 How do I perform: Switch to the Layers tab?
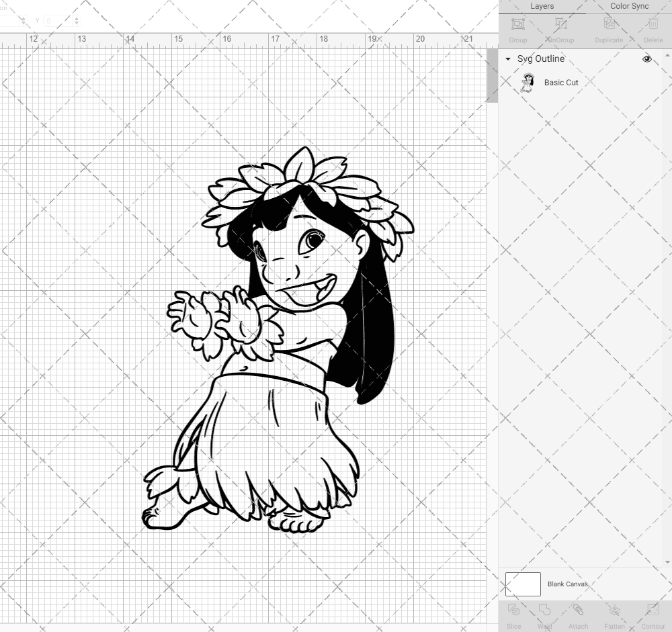pyautogui.click(x=542, y=6)
